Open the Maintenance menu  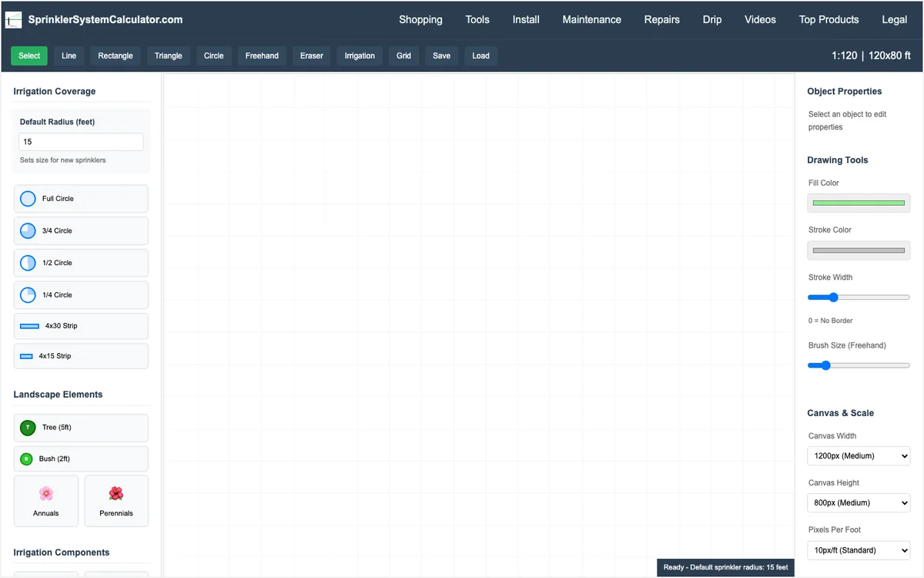(x=592, y=20)
